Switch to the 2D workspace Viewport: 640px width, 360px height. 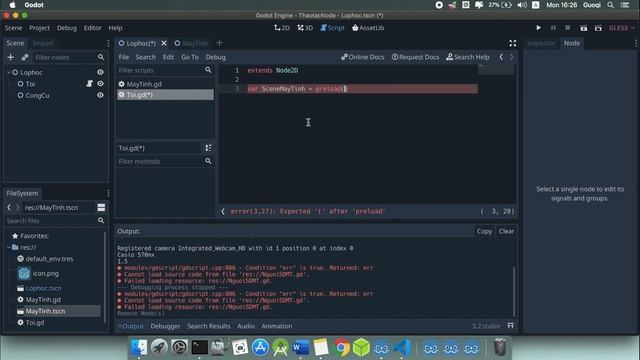point(282,28)
